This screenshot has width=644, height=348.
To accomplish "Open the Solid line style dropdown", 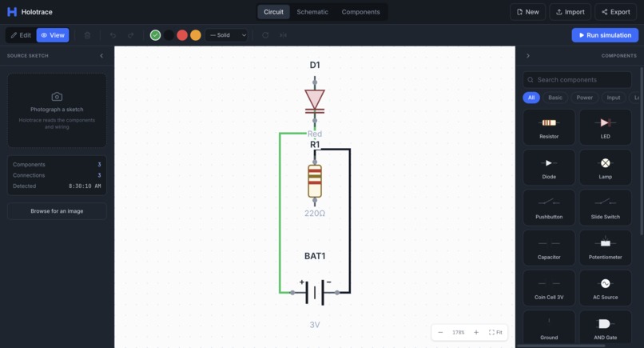I will point(227,35).
